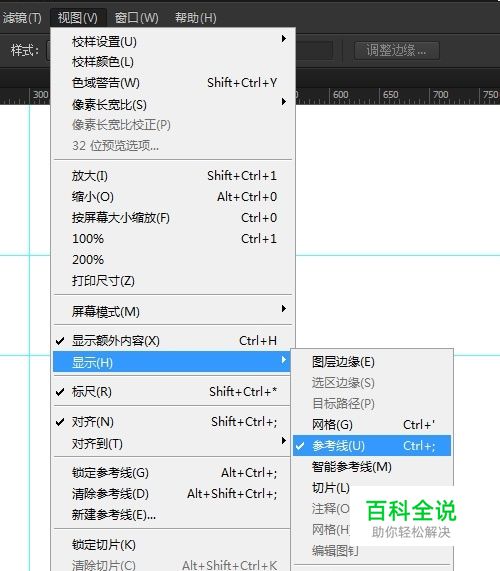Toggle the 对齐(N) snap checkmark
Image resolution: width=500 pixels, height=571 pixels.
pyautogui.click(x=172, y=421)
